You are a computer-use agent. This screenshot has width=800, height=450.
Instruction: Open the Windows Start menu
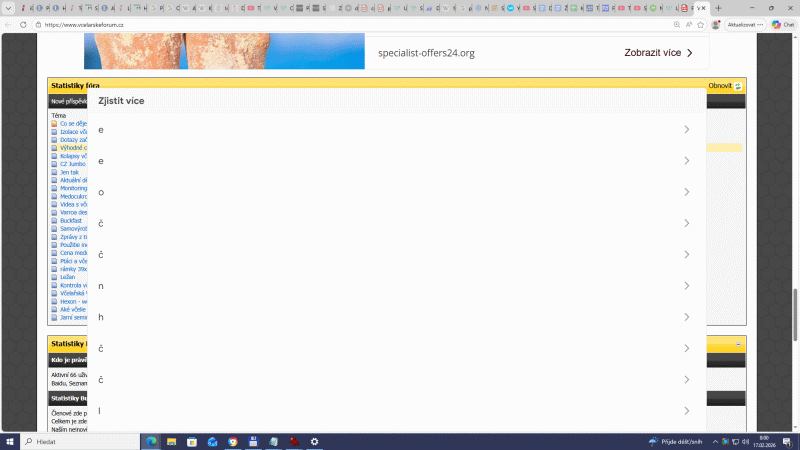(x=10, y=441)
